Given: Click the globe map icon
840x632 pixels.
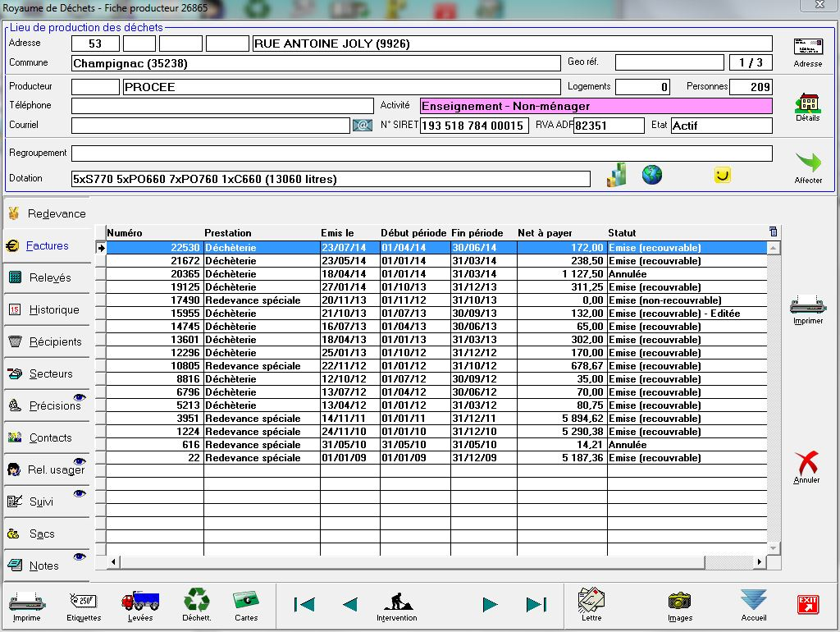Looking at the screenshot, I should [x=652, y=174].
